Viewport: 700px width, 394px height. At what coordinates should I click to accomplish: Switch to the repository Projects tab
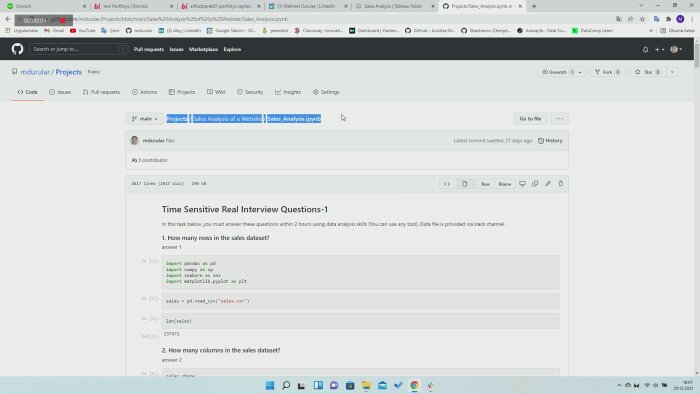coord(182,92)
